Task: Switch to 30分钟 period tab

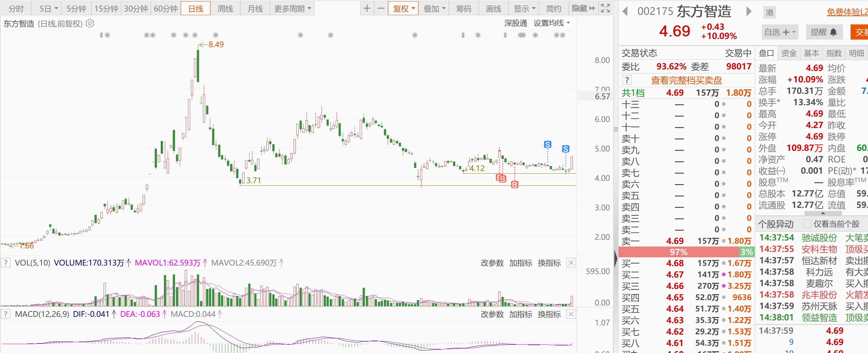Action: pos(136,9)
